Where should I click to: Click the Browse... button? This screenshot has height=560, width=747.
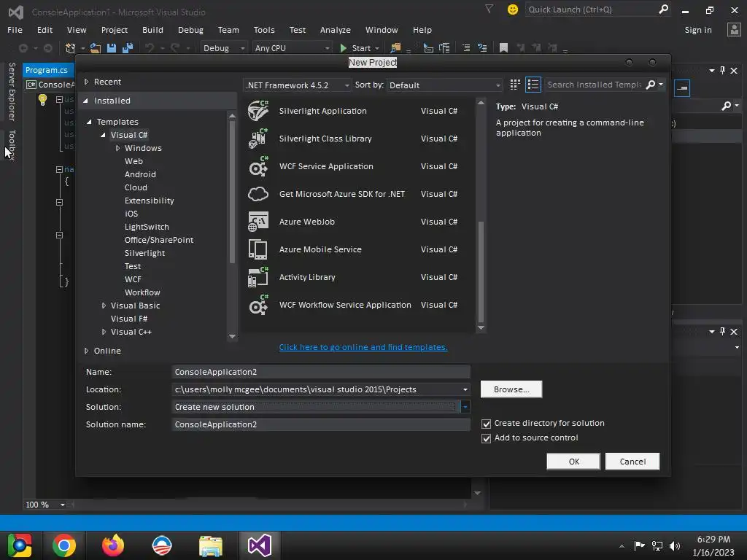(x=511, y=389)
